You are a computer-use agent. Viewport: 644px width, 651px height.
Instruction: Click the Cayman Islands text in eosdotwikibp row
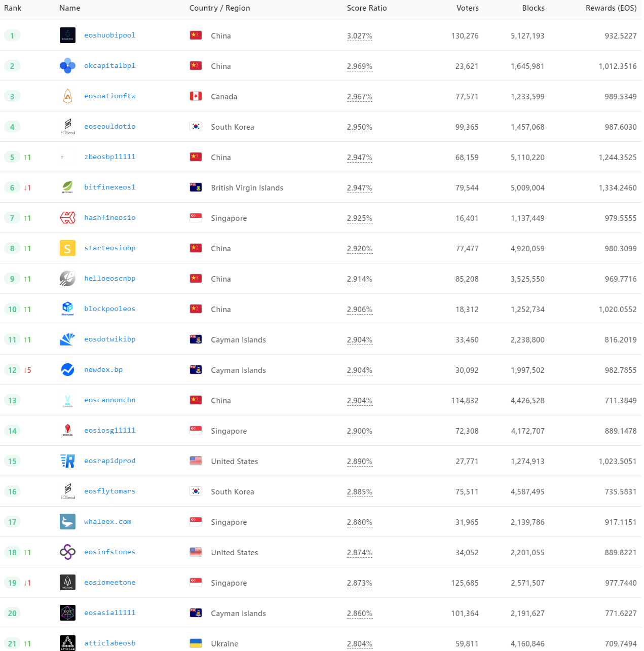point(239,340)
